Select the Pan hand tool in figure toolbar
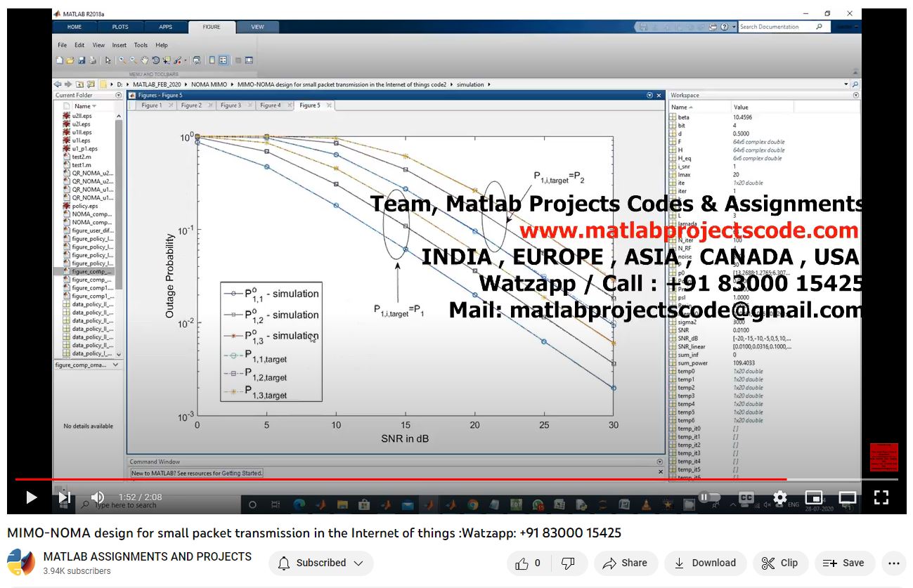The height and width of the screenshot is (588, 913). [x=145, y=60]
